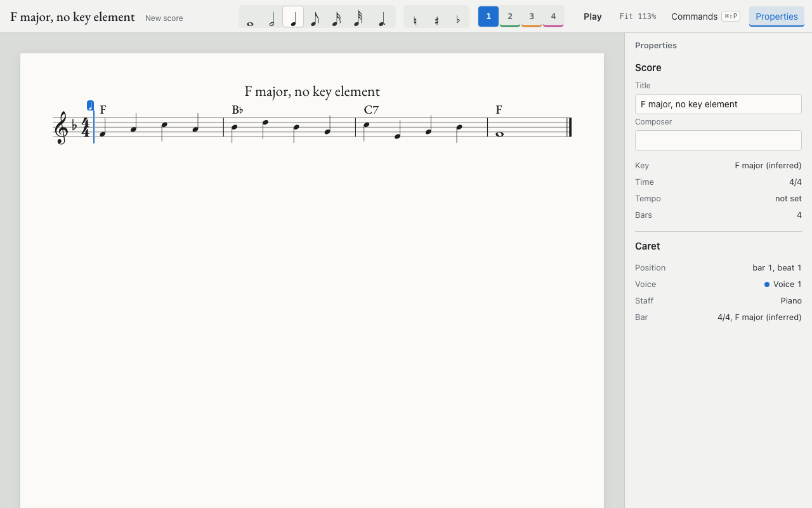Click the 4/4 time signature
The image size is (812, 508).
85,128
